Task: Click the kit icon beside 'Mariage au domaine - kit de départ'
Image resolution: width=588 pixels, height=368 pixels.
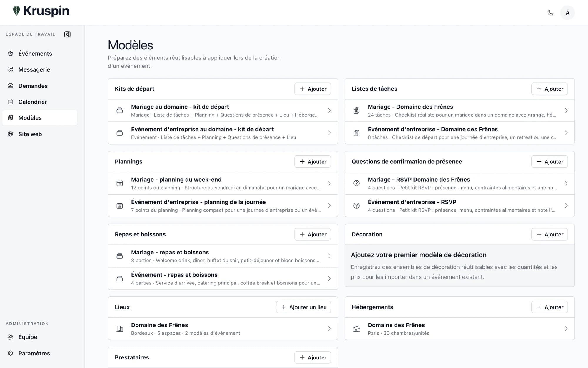Action: [x=120, y=110]
